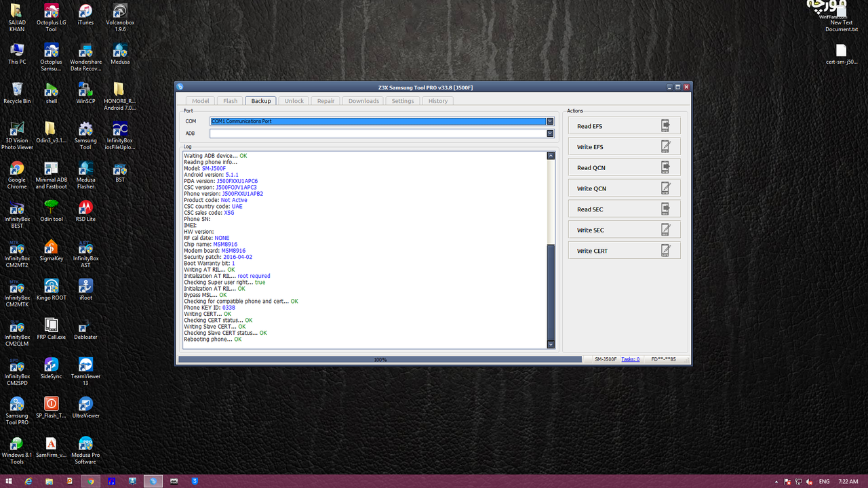Viewport: 868px width, 488px height.
Task: Open the SigmaKey desktop icon
Action: (51, 250)
